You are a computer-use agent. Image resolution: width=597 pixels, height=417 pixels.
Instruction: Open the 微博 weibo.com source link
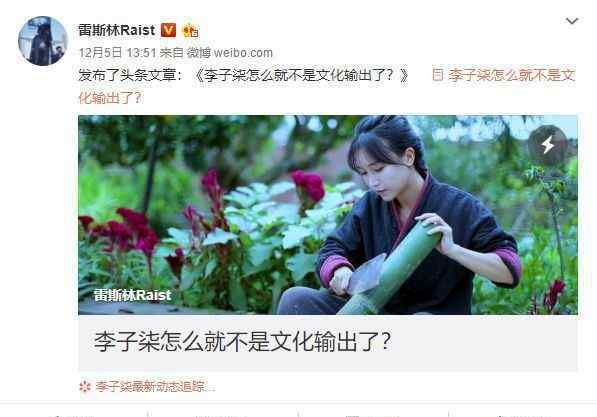coord(230,53)
